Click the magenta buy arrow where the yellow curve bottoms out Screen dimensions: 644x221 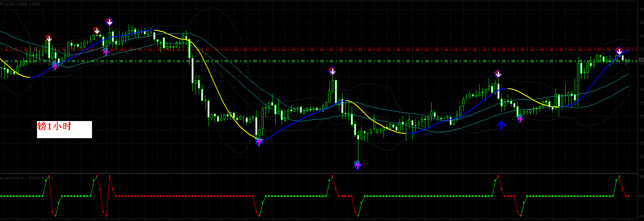point(259,142)
